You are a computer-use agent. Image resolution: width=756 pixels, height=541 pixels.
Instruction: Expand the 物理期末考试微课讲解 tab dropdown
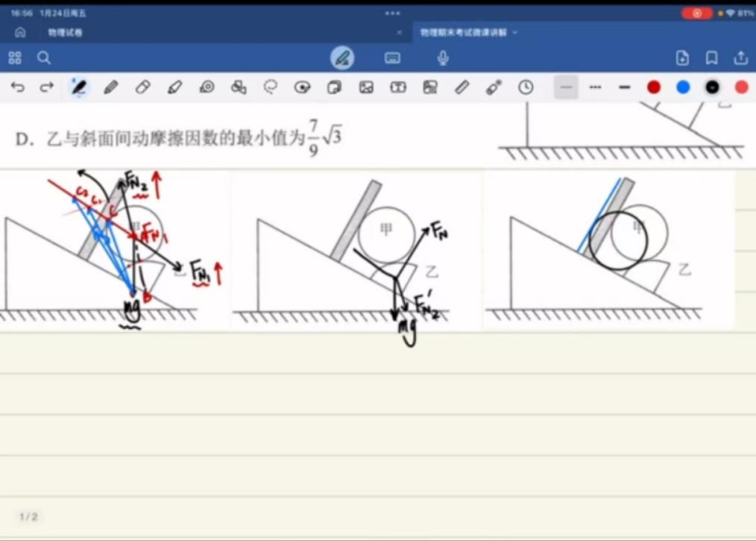(515, 33)
